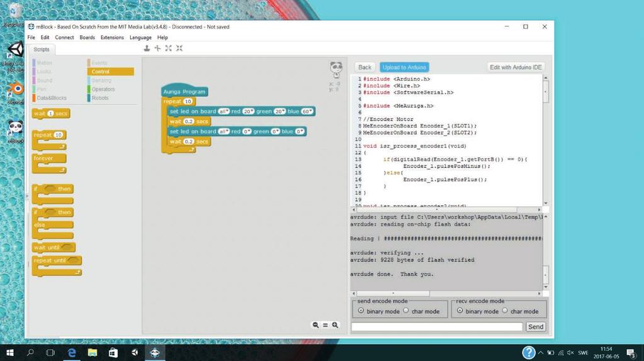This screenshot has width=644, height=361.
Task: Click the mBlock panda icon in title bar
Action: [31, 26]
